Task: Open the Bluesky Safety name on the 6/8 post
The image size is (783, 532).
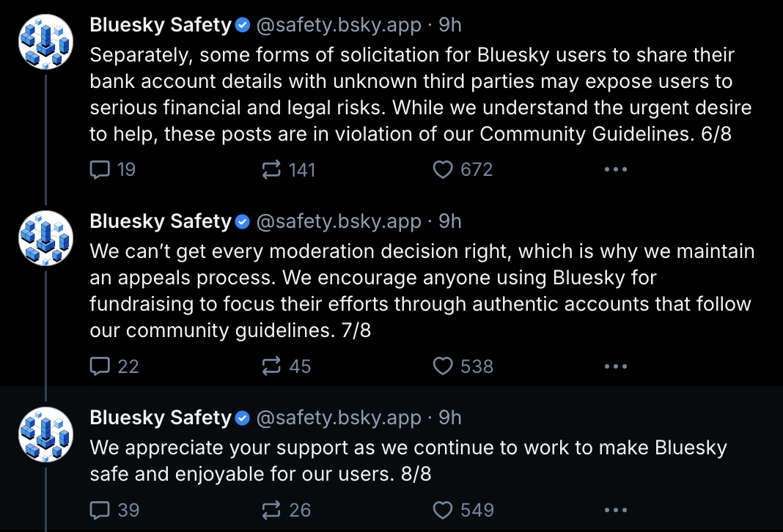Action: click(161, 24)
